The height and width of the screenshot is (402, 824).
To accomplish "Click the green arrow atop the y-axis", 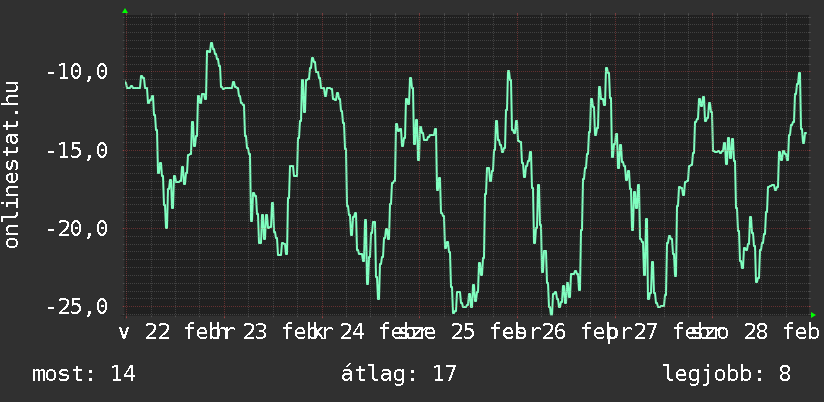I will (124, 11).
